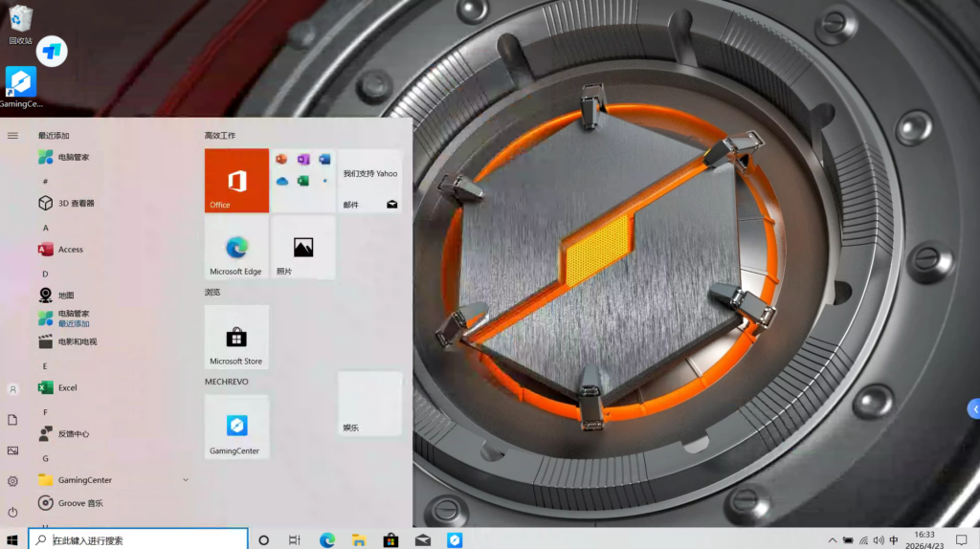The width and height of the screenshot is (980, 549).
Task: Open volume control in system tray
Action: point(879,540)
